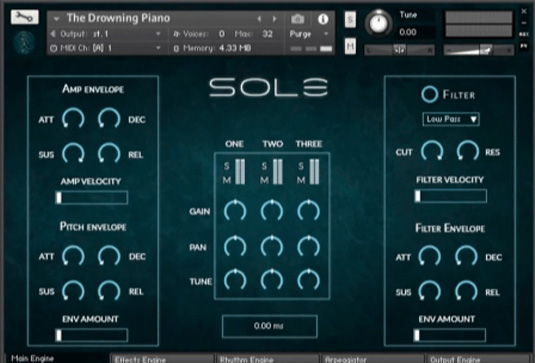Click the instrument logo emblem
535x363 pixels.
[x=24, y=43]
